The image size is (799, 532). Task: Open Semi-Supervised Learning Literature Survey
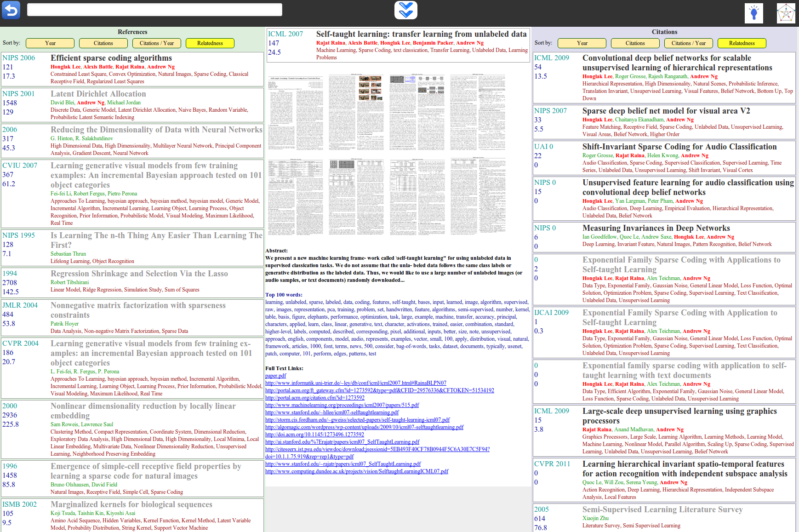pos(662,509)
